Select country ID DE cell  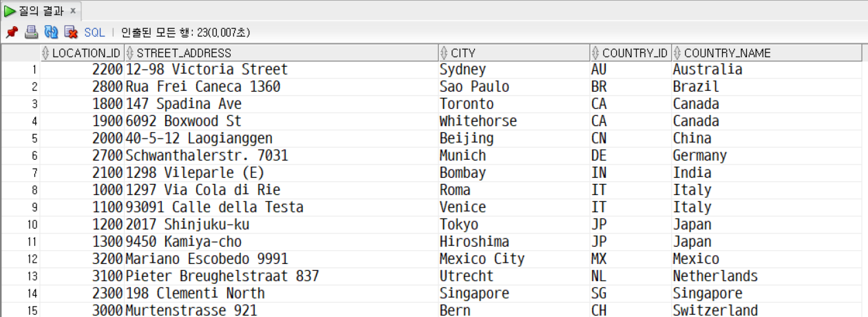[x=631, y=156]
